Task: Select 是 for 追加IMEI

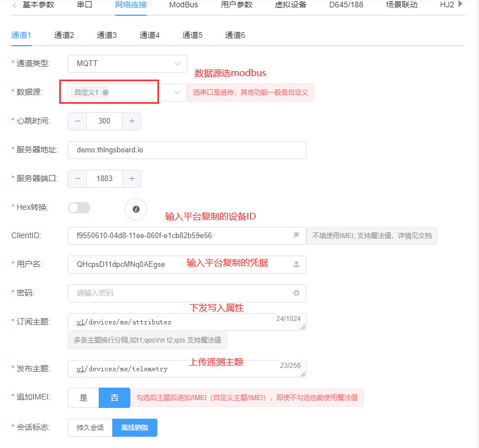Action: (84, 398)
